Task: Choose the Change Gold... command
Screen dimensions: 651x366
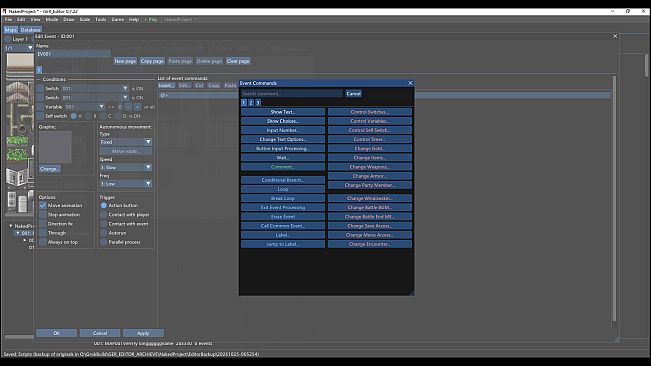Action: [370, 149]
